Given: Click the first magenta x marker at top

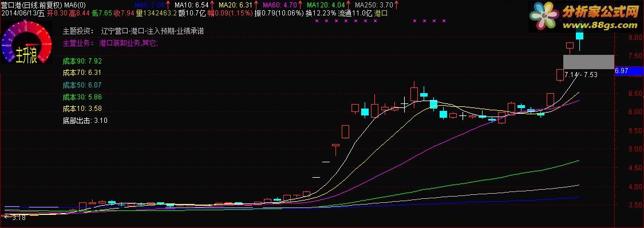Looking at the screenshot, I should tap(316, 20).
